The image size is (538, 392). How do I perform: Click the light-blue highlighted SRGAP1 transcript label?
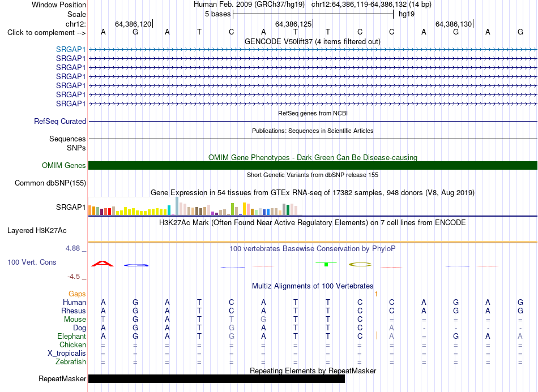(x=71, y=49)
